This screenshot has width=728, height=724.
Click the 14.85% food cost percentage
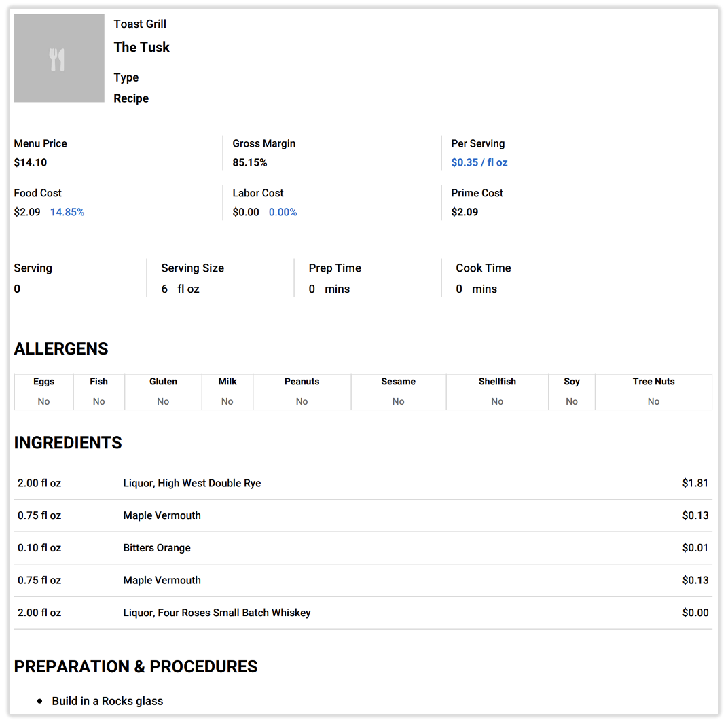(x=67, y=212)
